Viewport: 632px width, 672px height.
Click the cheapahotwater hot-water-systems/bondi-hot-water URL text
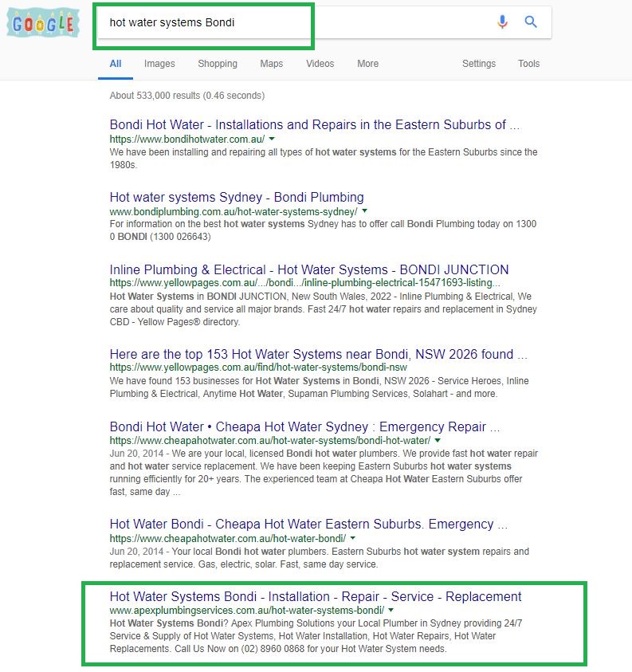coord(270,441)
